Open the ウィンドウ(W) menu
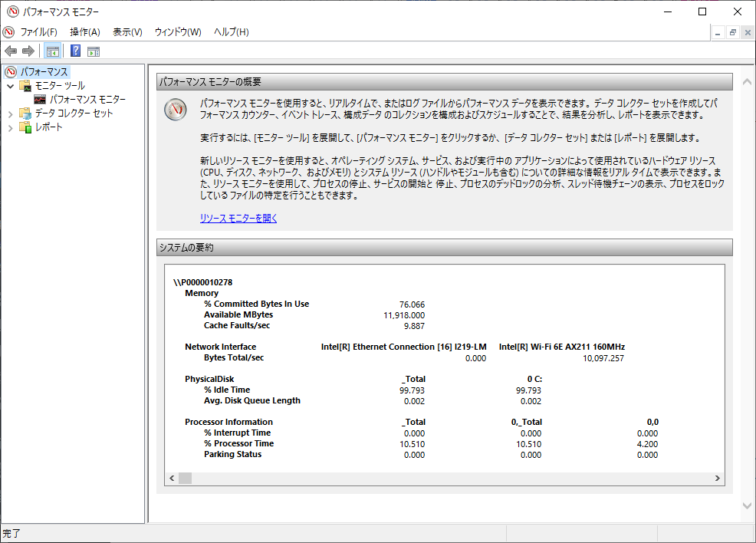Screen dimensions: 756x543 tap(178, 32)
